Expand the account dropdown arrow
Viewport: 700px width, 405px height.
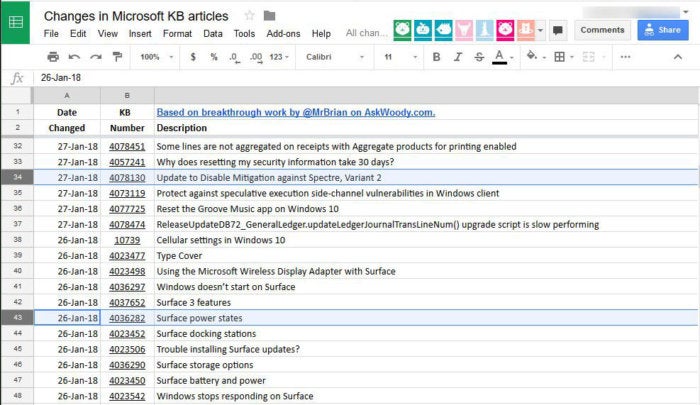(x=686, y=12)
